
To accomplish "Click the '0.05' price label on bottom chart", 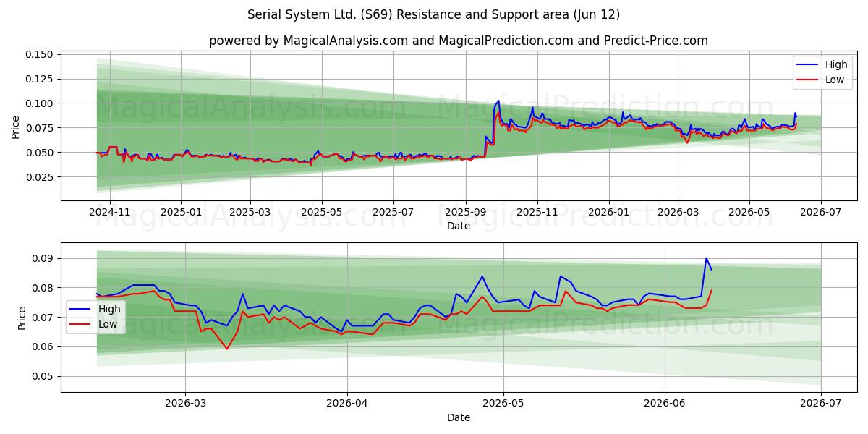I will coord(43,376).
